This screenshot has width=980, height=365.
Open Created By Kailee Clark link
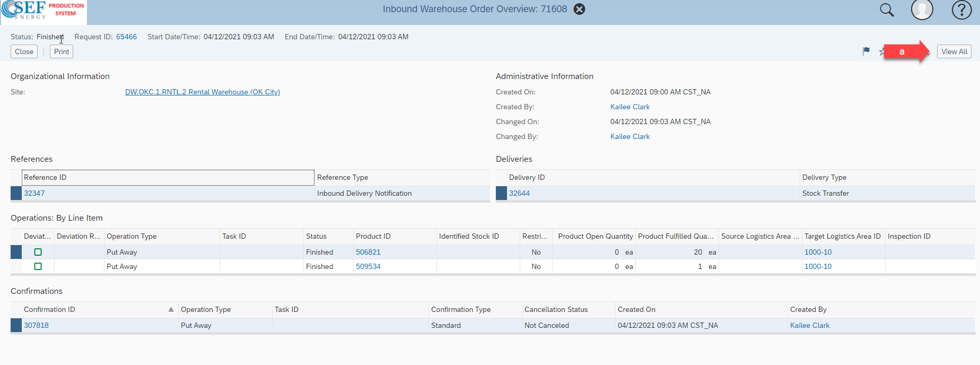click(630, 107)
